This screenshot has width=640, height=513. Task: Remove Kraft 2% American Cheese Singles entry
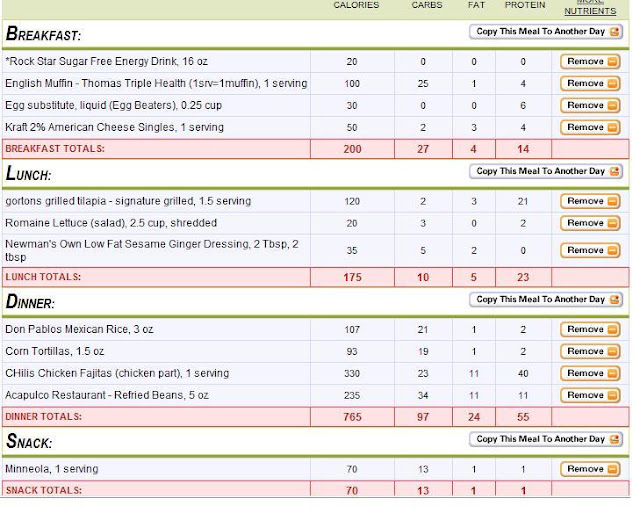(590, 128)
